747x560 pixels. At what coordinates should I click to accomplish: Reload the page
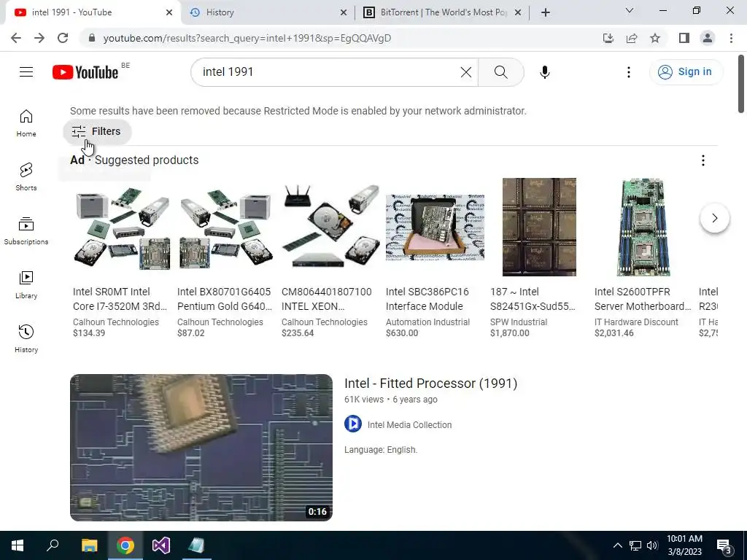(63, 38)
